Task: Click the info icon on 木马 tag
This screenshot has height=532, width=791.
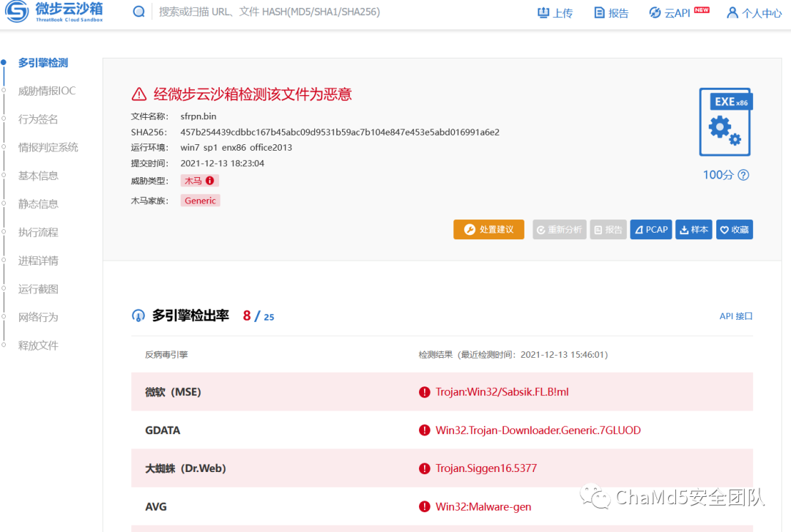Action: pos(210,181)
